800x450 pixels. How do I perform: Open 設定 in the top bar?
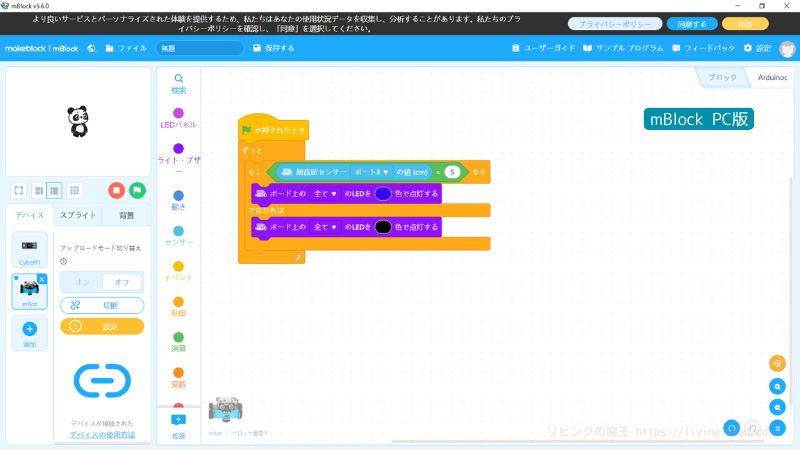coord(757,48)
